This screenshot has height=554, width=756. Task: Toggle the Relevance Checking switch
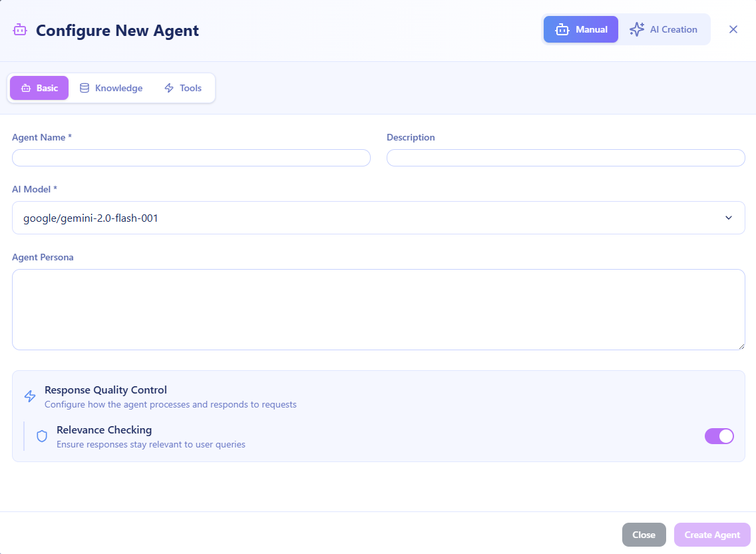[x=719, y=435]
